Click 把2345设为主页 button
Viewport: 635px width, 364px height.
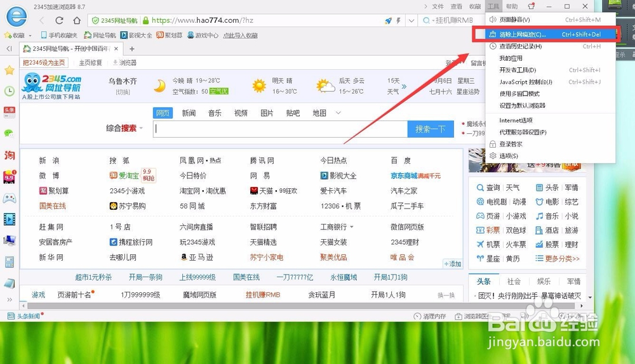click(44, 63)
